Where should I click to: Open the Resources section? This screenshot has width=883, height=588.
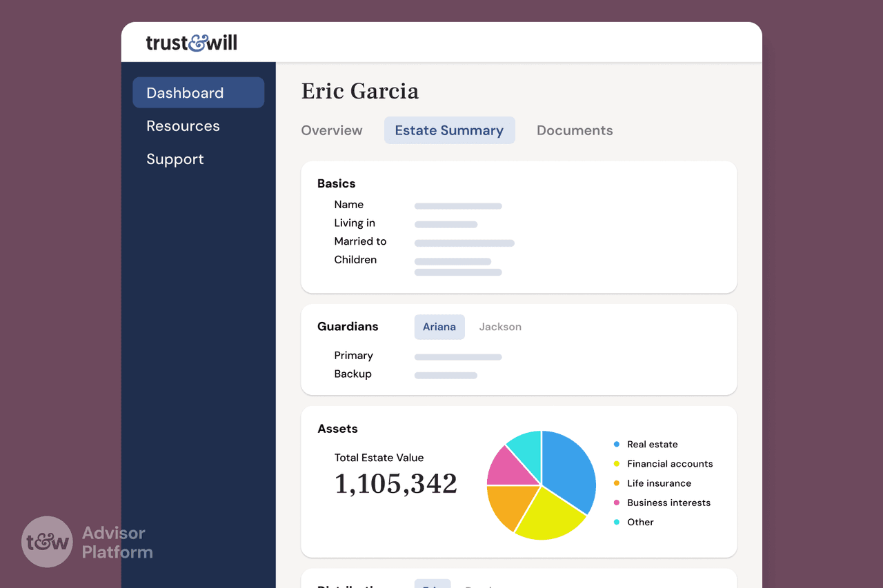coord(183,126)
